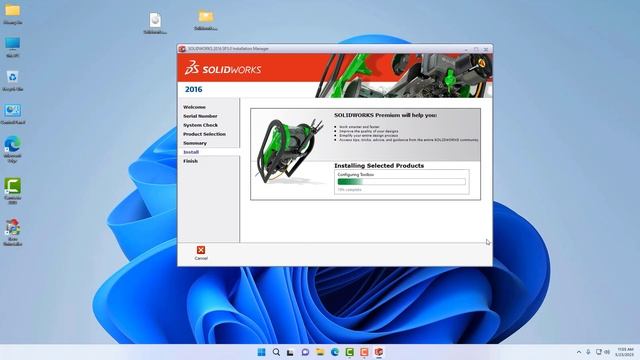Select the Serial Number step
640x360 pixels.
pos(200,116)
